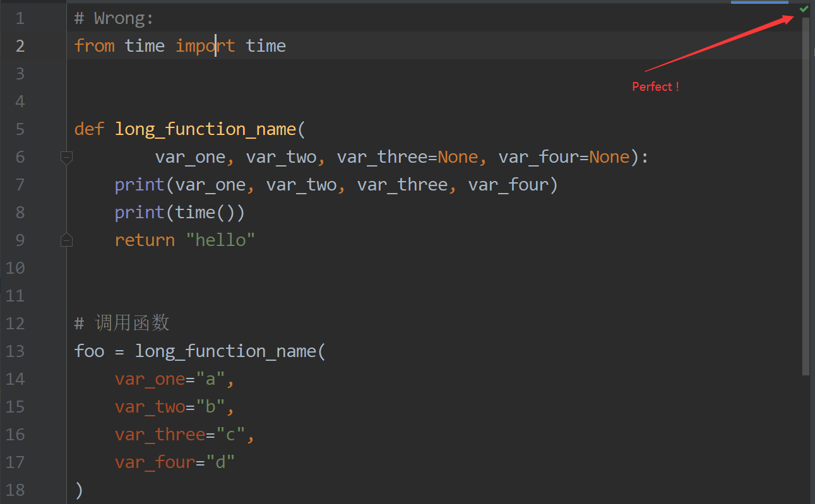Click line number 18 in the gutter
The height and width of the screenshot is (504, 815).
pyautogui.click(x=15, y=490)
